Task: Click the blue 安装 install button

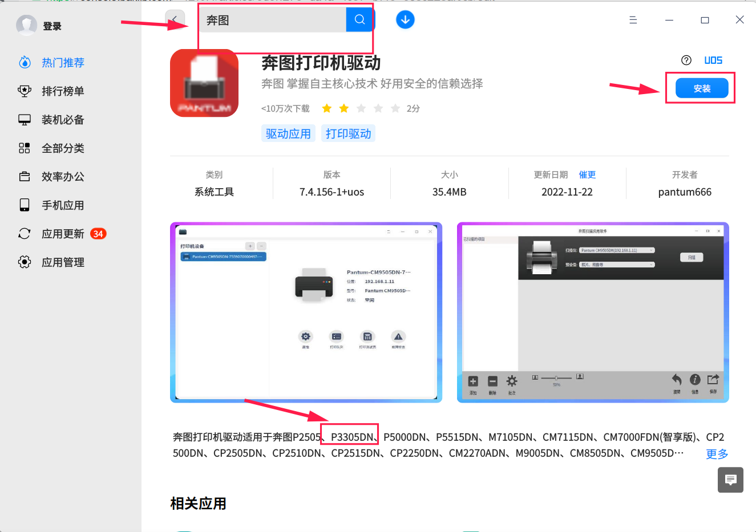Action: [702, 88]
